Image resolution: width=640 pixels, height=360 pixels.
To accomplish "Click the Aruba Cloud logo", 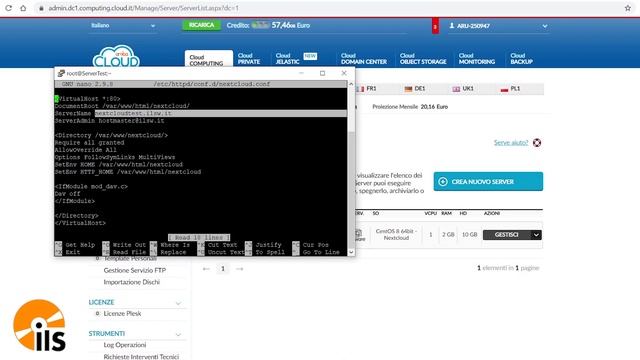I will [116, 57].
